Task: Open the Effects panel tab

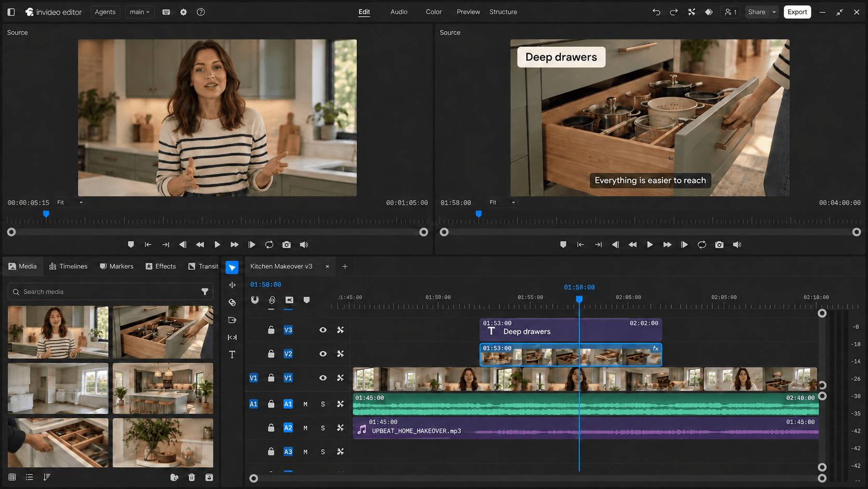Action: (160, 267)
